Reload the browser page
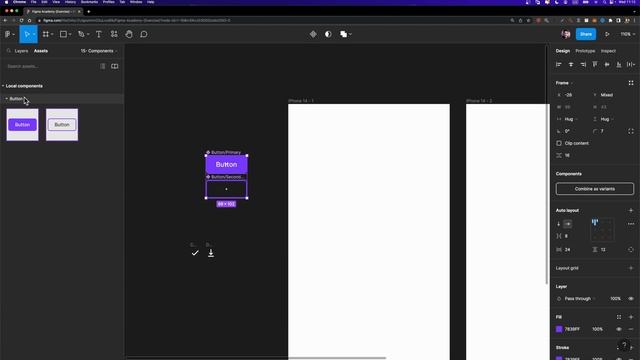This screenshot has width=640, height=360. [x=22, y=20]
